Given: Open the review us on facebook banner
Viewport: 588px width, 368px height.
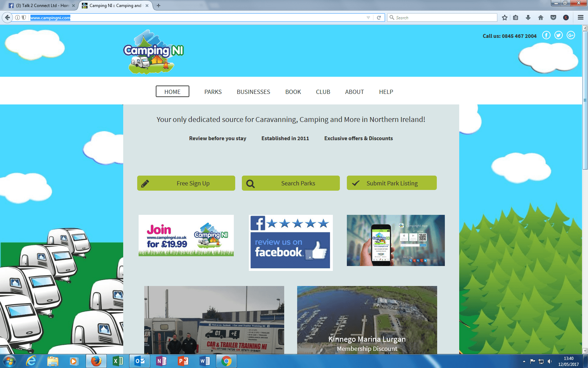Looking at the screenshot, I should click(291, 243).
